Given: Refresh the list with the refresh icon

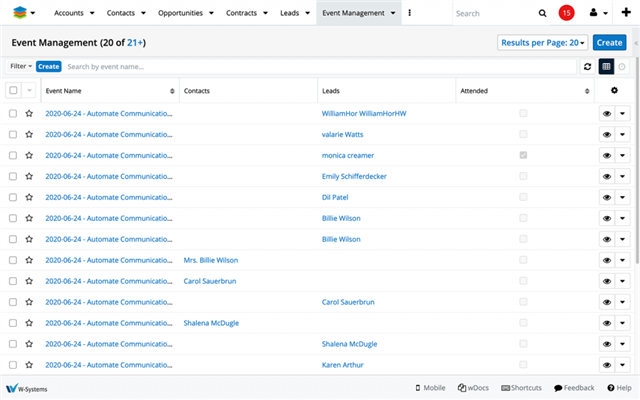Looking at the screenshot, I should 587,67.
